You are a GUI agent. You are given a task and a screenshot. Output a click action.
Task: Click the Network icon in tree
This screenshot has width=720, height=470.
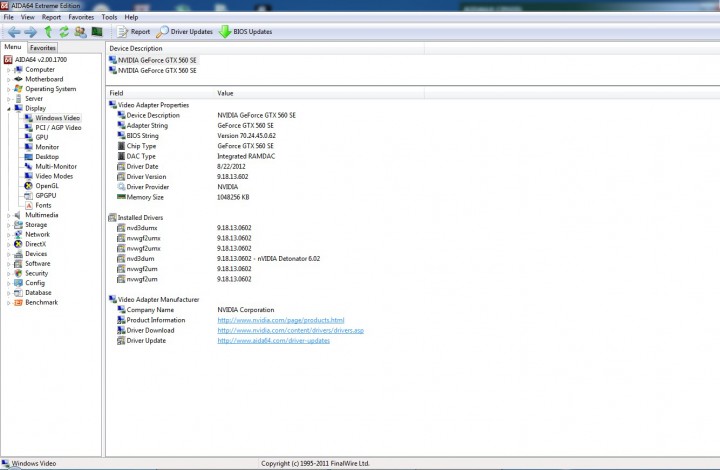(18, 235)
